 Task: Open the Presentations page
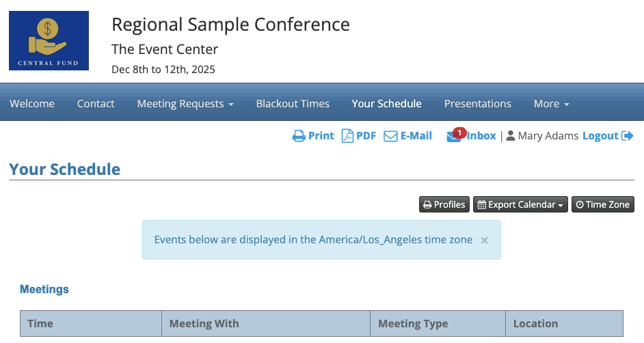point(477,104)
